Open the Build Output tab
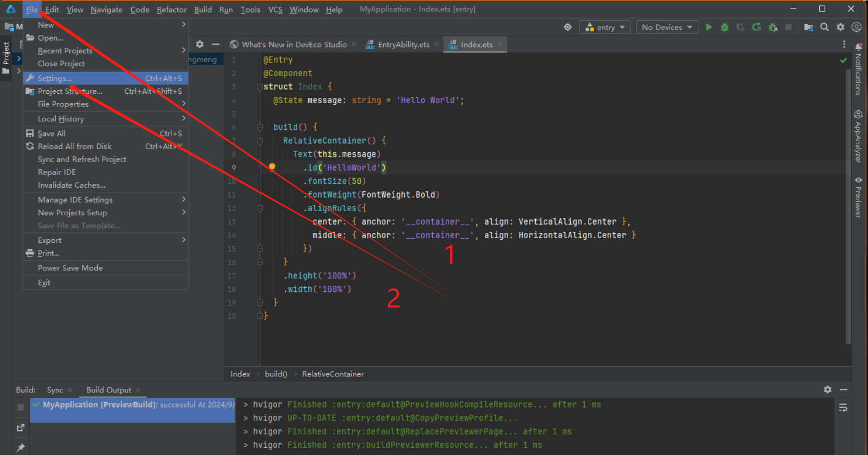This screenshot has width=868, height=455. (109, 390)
